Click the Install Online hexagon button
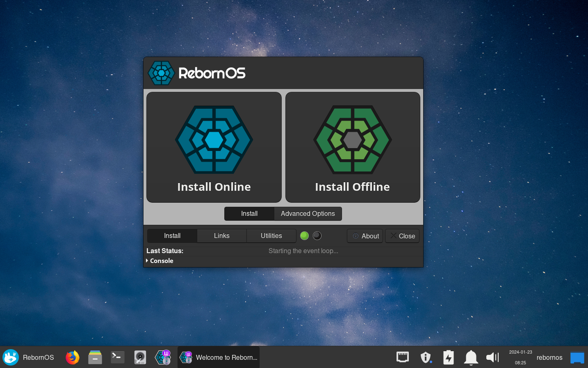The height and width of the screenshot is (368, 588). coord(214,147)
